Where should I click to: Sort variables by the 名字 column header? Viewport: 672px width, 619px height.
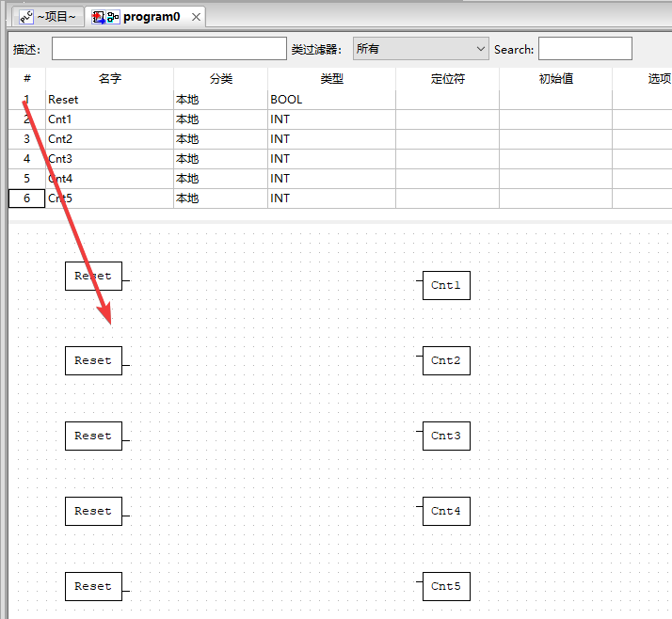pyautogui.click(x=109, y=79)
